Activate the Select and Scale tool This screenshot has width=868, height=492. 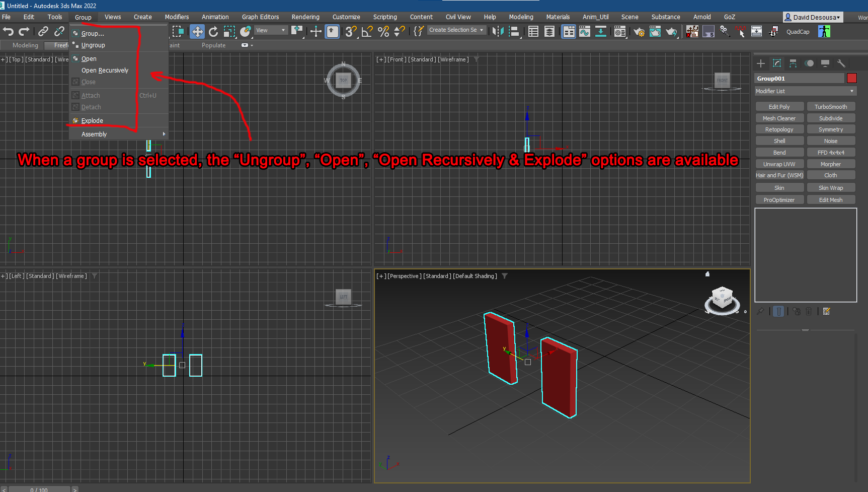pyautogui.click(x=229, y=31)
